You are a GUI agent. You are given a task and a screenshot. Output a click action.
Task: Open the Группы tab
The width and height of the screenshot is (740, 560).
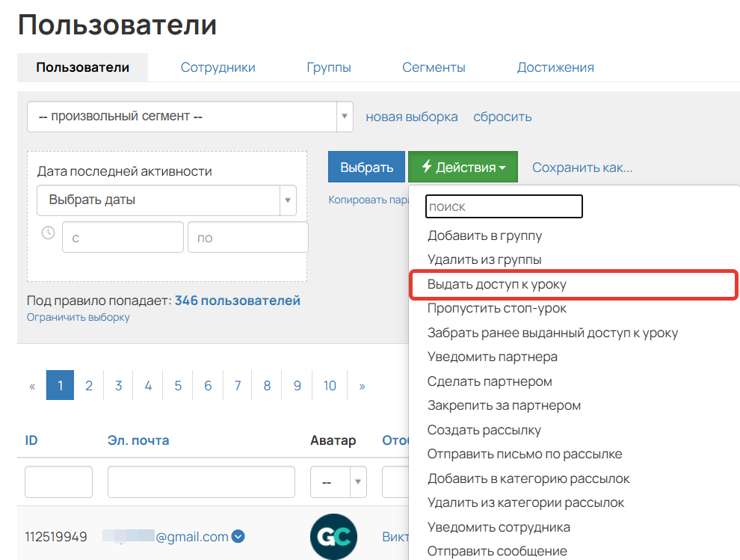tap(329, 67)
